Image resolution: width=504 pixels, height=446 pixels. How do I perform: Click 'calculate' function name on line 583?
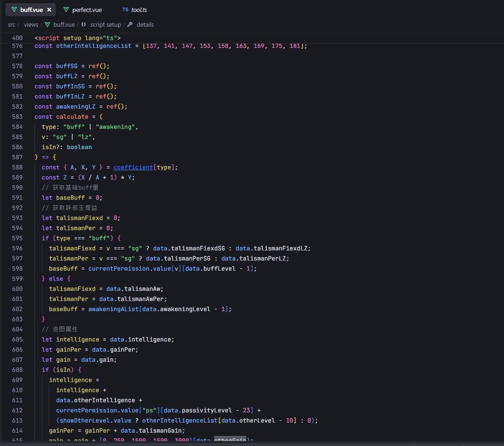click(x=72, y=116)
